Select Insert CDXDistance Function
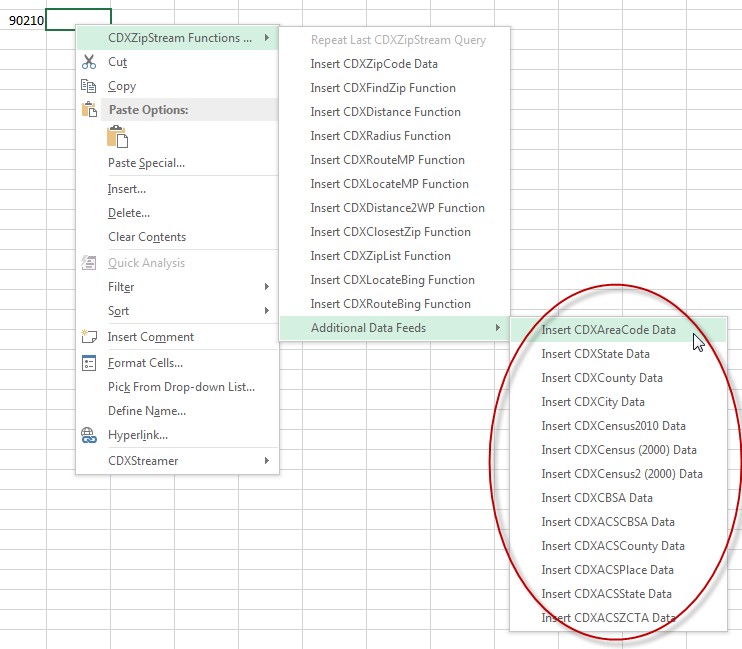Viewport: 742px width, 649px height. 395,112
